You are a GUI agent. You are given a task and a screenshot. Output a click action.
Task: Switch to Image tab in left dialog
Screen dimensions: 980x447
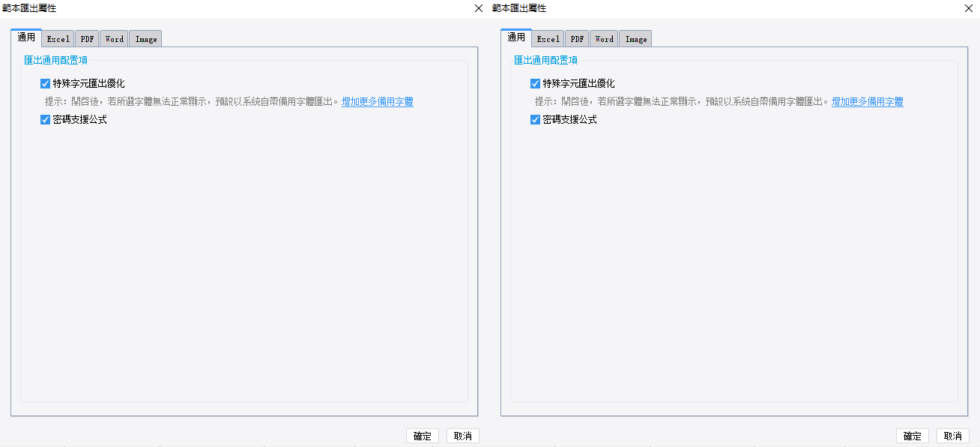point(145,39)
